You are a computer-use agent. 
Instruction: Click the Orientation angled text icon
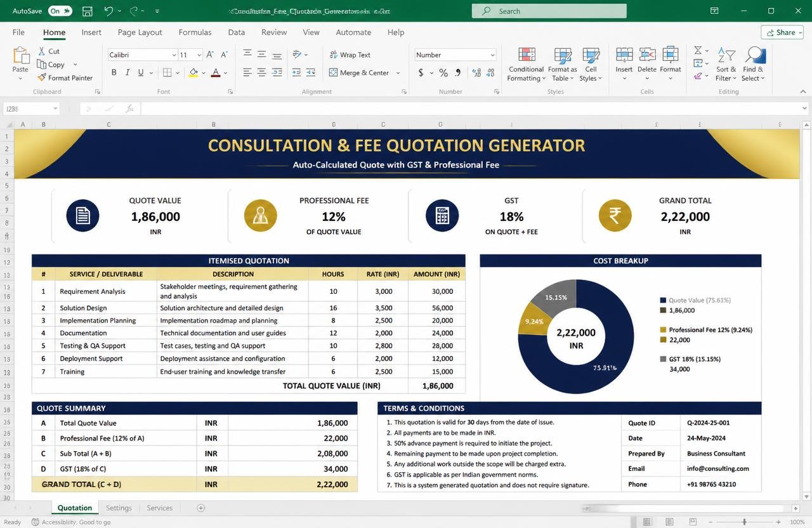[296, 55]
